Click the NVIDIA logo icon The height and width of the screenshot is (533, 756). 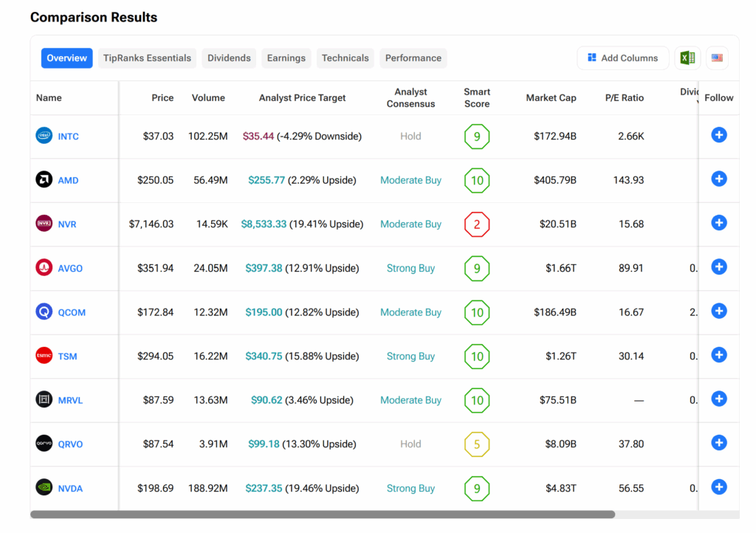[x=44, y=487]
